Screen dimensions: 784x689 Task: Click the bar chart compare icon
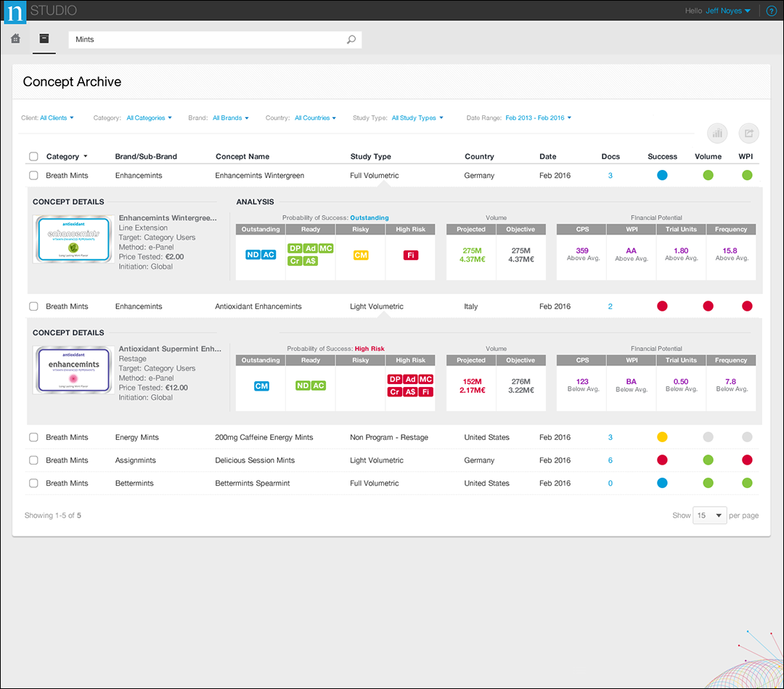click(x=717, y=133)
